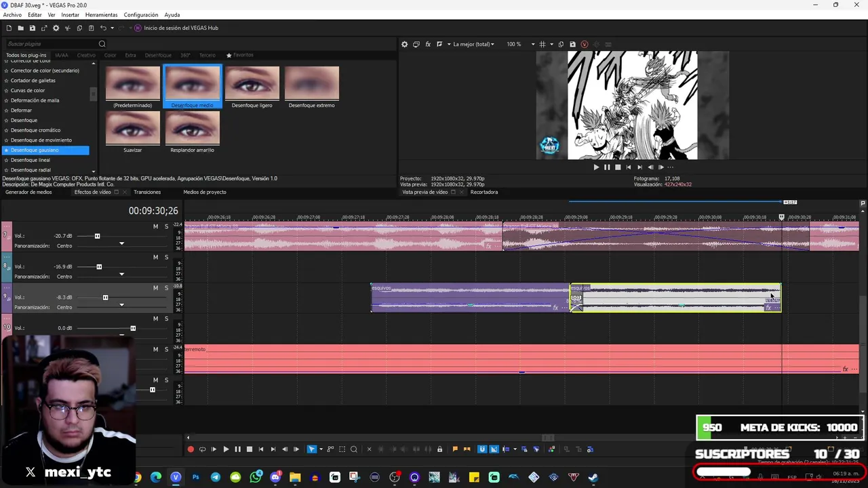Toggle Lock event padlock icon
This screenshot has width=868, height=488.
tap(439, 449)
